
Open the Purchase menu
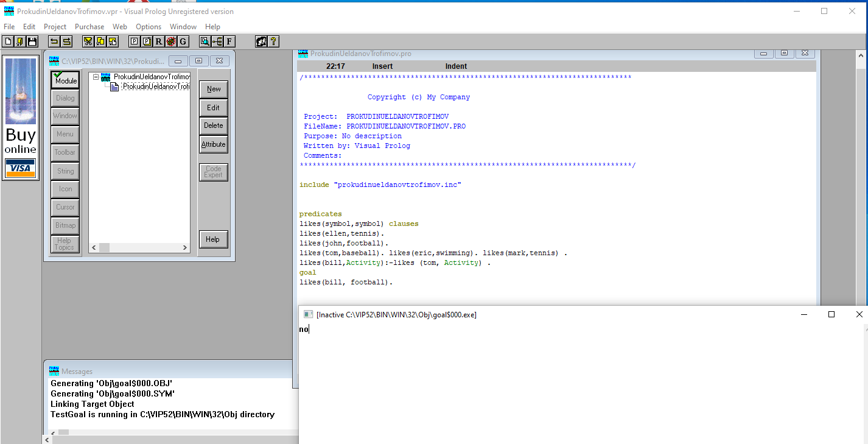[89, 27]
